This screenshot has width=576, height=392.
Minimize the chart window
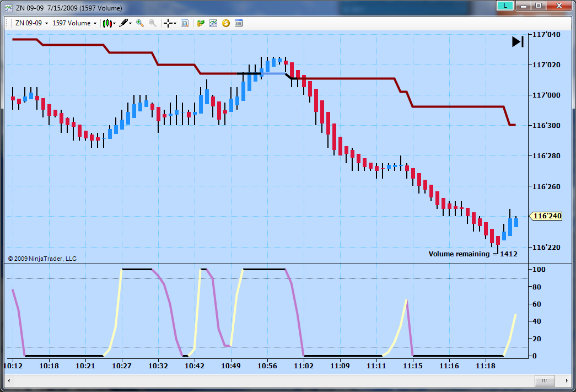coord(524,6)
